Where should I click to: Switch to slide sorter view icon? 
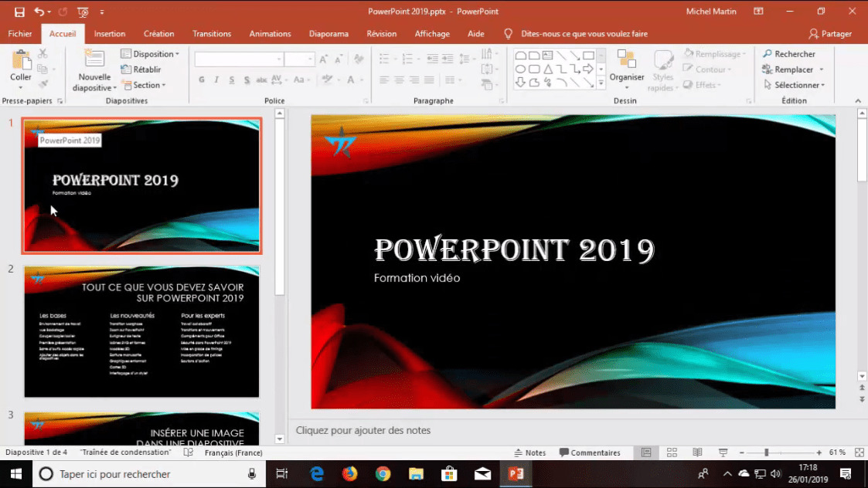pos(672,452)
